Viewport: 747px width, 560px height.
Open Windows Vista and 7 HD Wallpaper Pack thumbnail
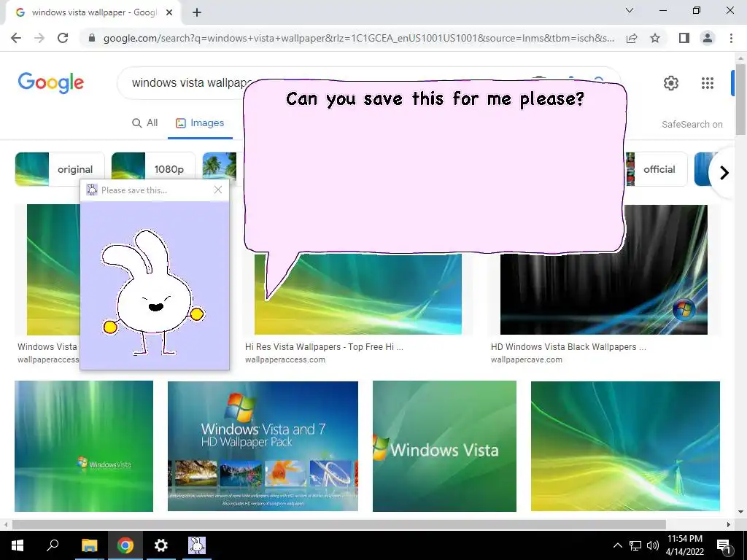click(x=263, y=446)
